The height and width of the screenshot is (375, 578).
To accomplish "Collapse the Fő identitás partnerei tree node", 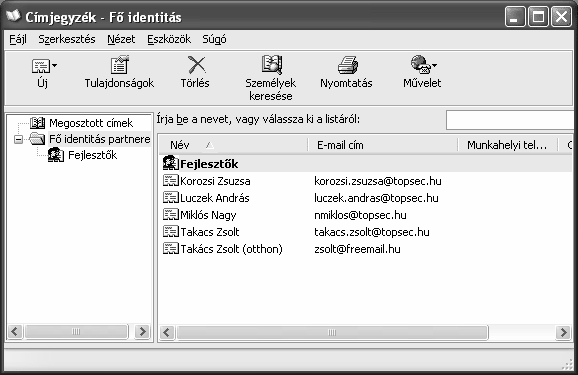I will (18, 139).
